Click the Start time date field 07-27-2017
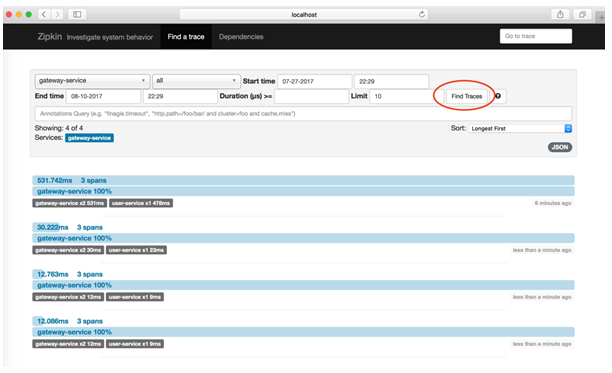Image resolution: width=612 pixels, height=373 pixels. pos(315,82)
